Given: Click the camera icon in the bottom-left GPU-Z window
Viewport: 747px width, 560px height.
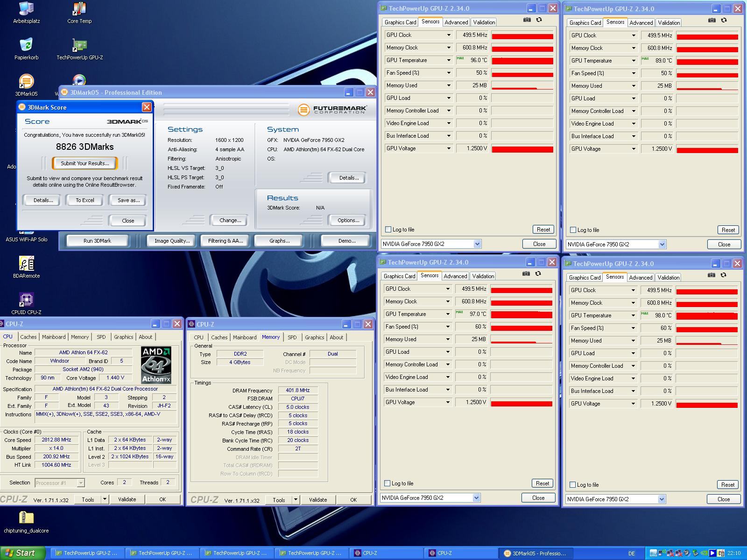Looking at the screenshot, I should (526, 273).
